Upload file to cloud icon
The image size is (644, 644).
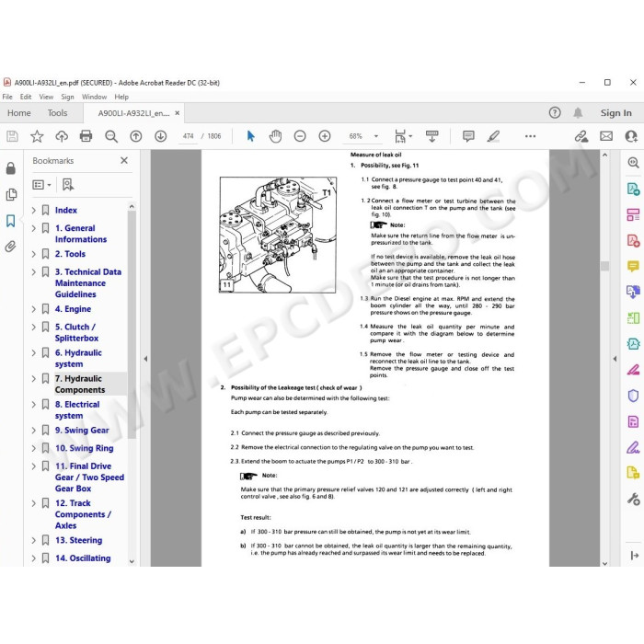pos(62,136)
